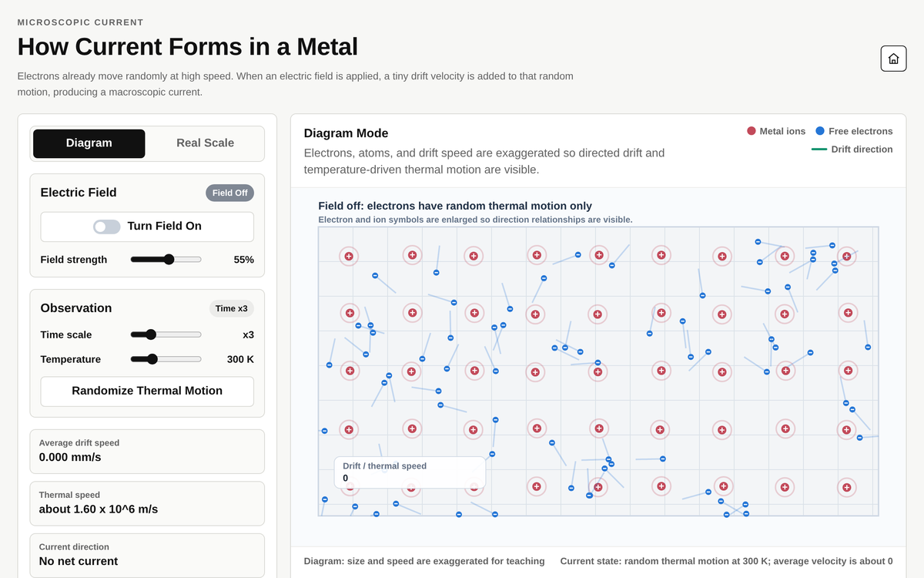
Task: Click the bottom-right metal ion in simulation
Action: [x=847, y=487]
